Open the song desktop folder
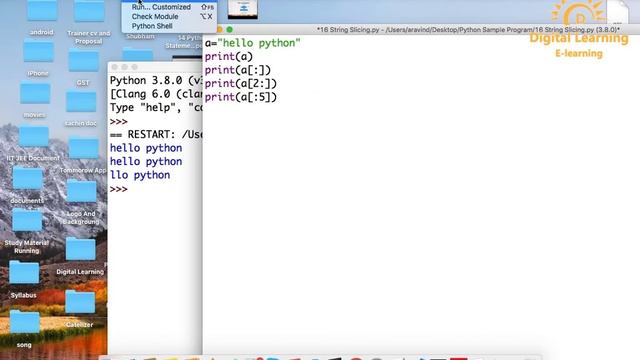This screenshot has width=640, height=360. 24,322
